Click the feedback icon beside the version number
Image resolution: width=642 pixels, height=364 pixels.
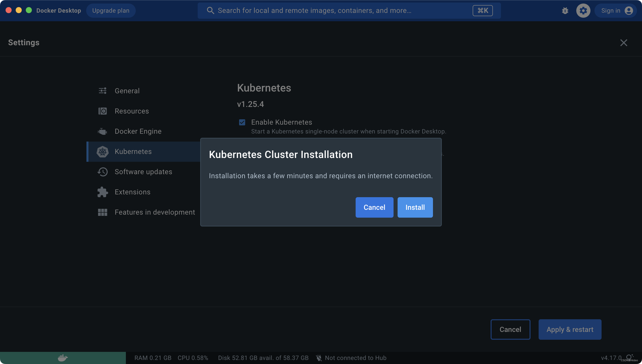pos(629,357)
